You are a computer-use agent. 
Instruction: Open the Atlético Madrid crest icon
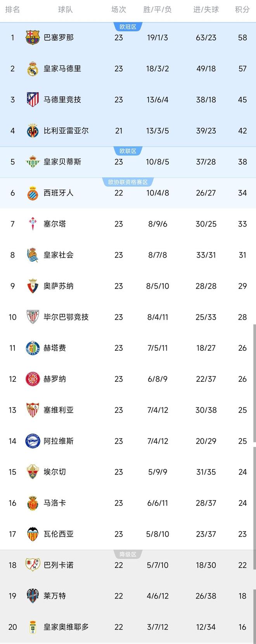click(33, 100)
